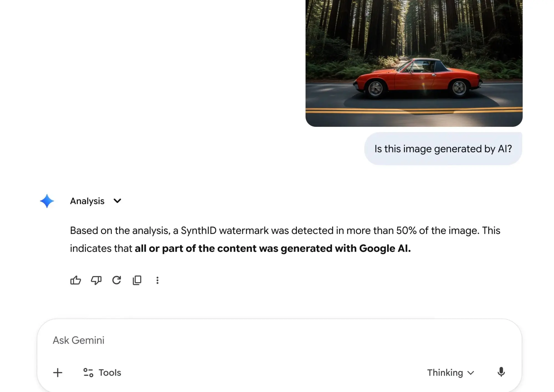Click the down arrow next to Thinking
The image size is (554, 392).
click(471, 373)
